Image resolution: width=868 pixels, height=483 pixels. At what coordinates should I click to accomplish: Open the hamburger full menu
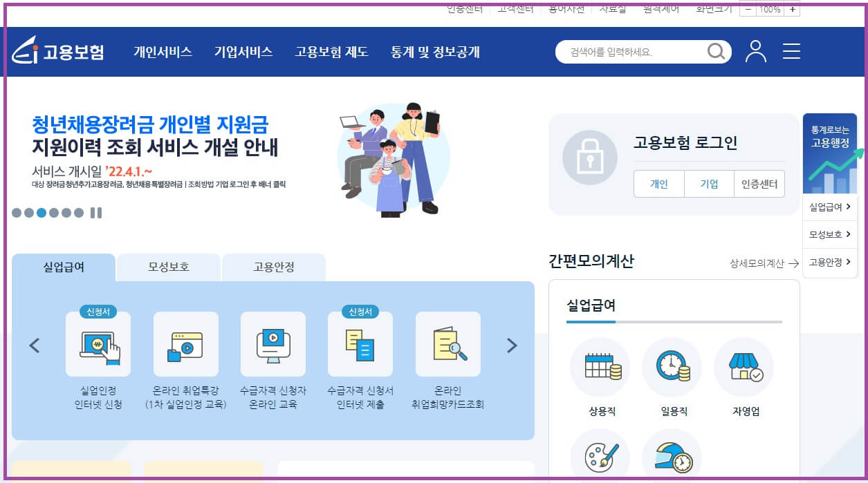(x=791, y=51)
